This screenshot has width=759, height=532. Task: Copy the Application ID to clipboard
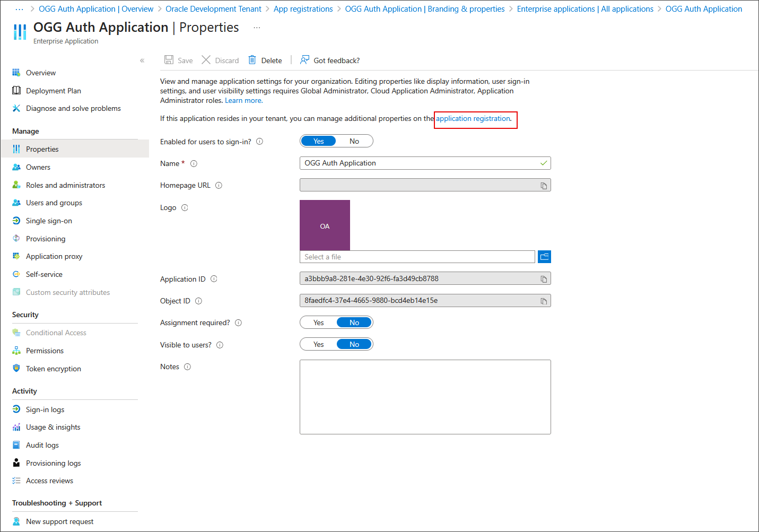544,279
